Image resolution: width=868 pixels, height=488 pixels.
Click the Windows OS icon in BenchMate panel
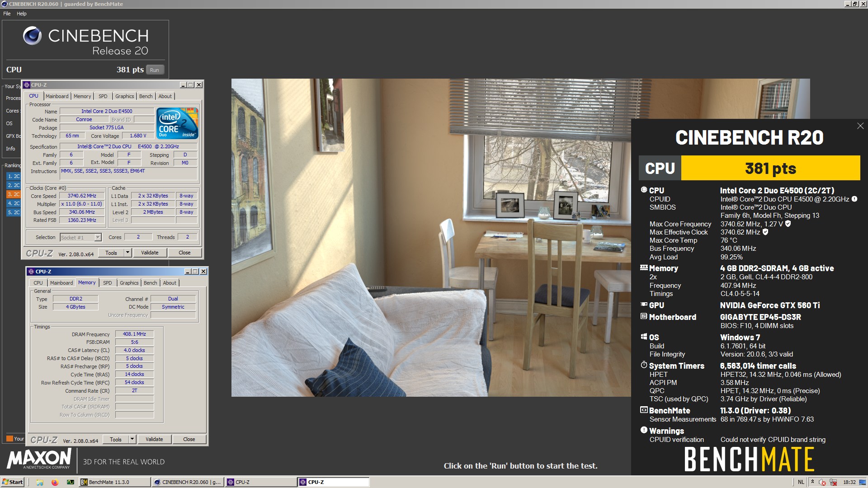point(644,337)
